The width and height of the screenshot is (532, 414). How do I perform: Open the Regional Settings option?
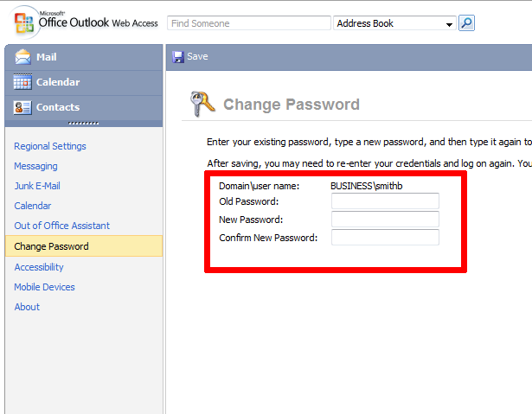(50, 146)
